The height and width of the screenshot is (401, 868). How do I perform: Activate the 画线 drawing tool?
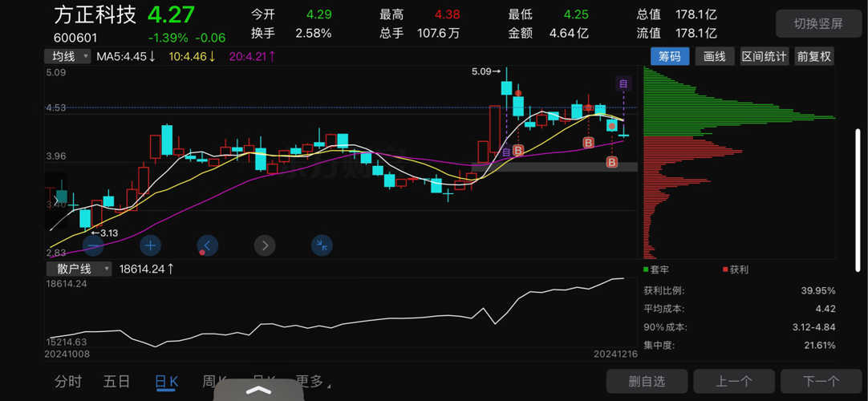[x=715, y=56]
